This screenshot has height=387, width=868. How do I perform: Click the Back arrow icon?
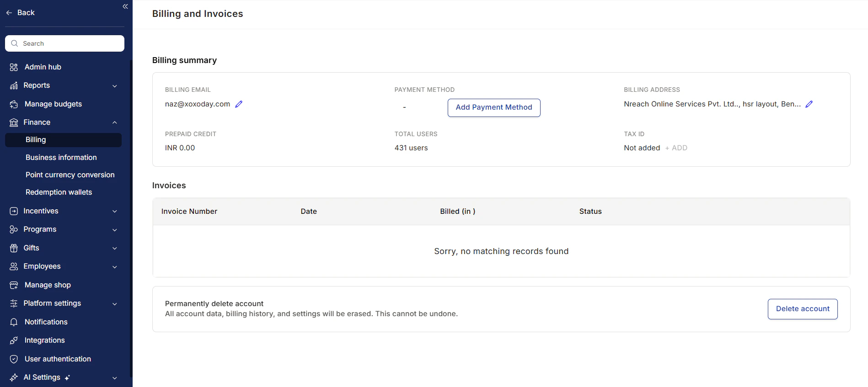click(9, 13)
